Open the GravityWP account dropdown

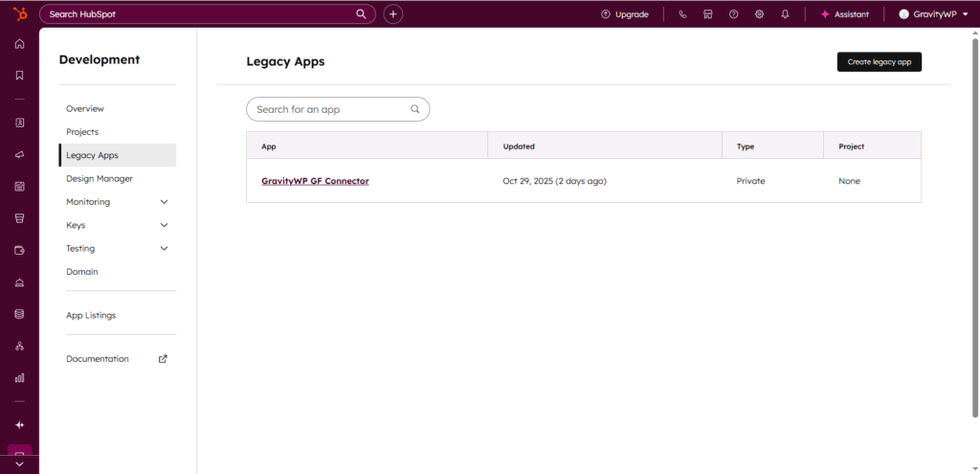(932, 14)
